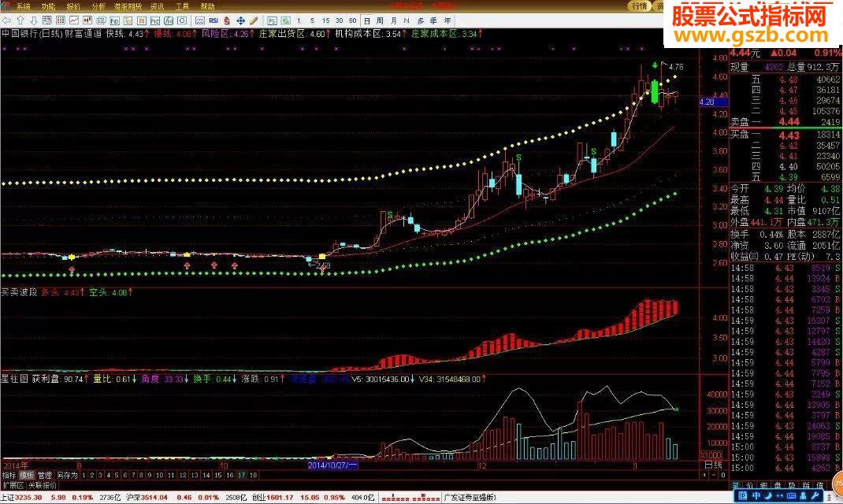Select template slot 17

(x=241, y=475)
